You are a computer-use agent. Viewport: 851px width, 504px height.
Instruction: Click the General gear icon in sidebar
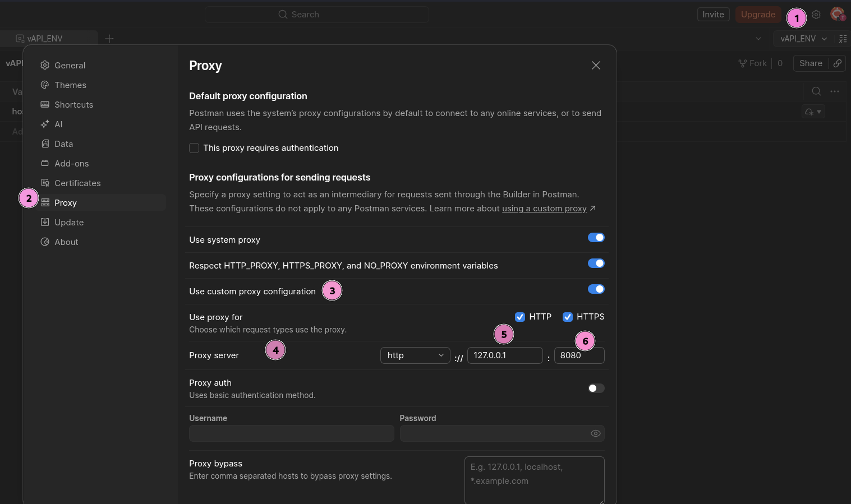pos(45,66)
